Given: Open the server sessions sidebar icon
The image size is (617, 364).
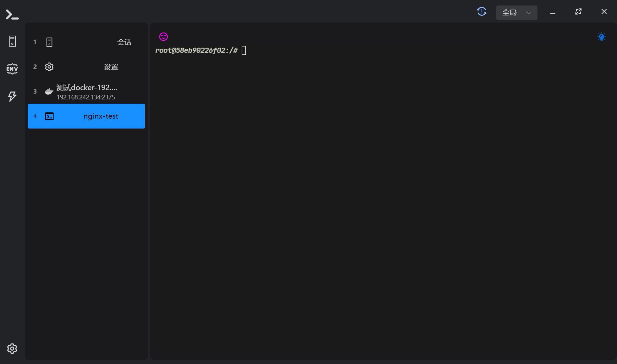Looking at the screenshot, I should click(x=12, y=41).
